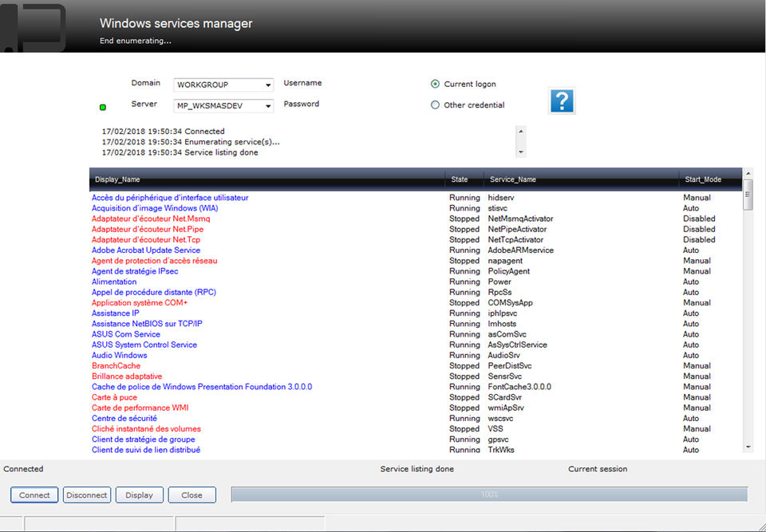Select Cache de police de Windows Presentation Foundation
This screenshot has height=532, width=766.
point(202,387)
